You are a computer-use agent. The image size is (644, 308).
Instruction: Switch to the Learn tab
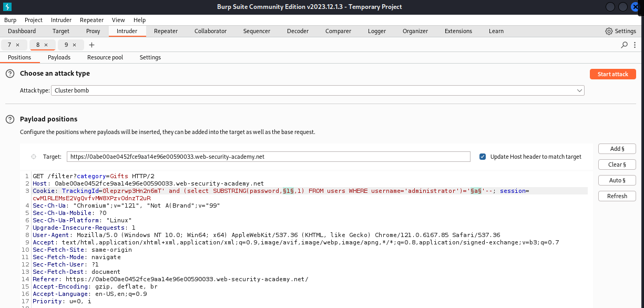(496, 31)
